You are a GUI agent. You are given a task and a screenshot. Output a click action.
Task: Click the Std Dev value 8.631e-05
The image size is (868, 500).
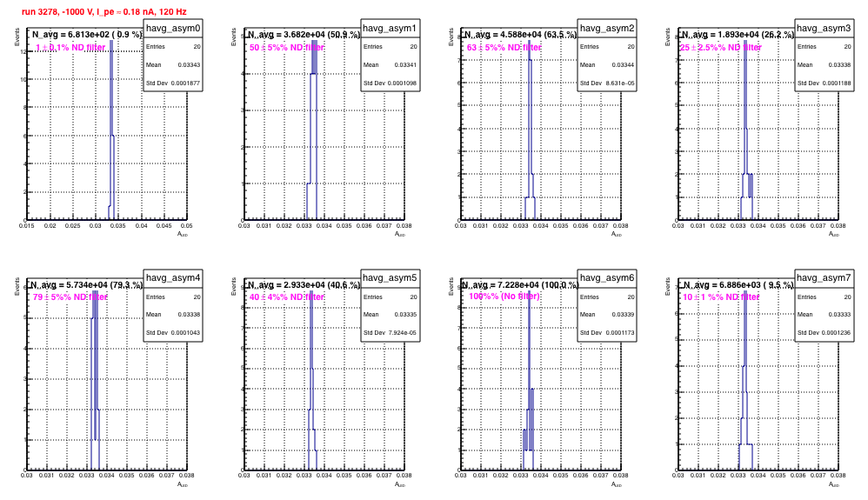coord(620,83)
